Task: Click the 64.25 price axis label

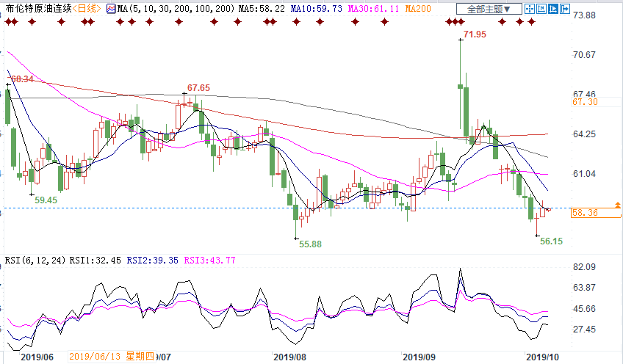Action: pos(584,134)
